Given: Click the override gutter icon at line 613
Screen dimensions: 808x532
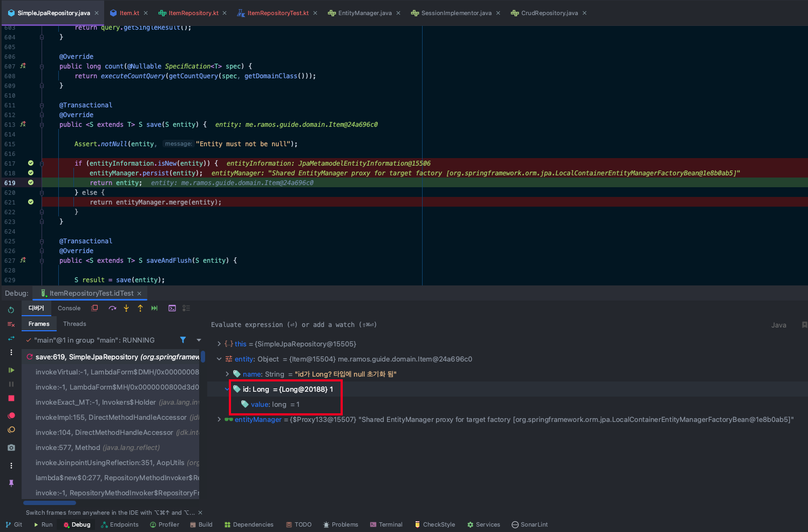Looking at the screenshot, I should click(23, 124).
